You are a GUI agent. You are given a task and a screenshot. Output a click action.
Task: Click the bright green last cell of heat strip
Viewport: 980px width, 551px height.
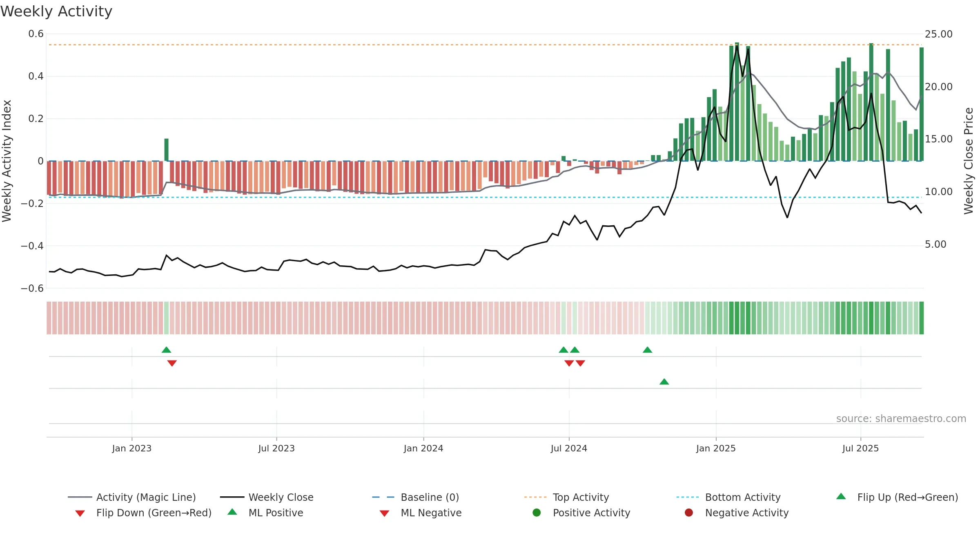click(922, 318)
